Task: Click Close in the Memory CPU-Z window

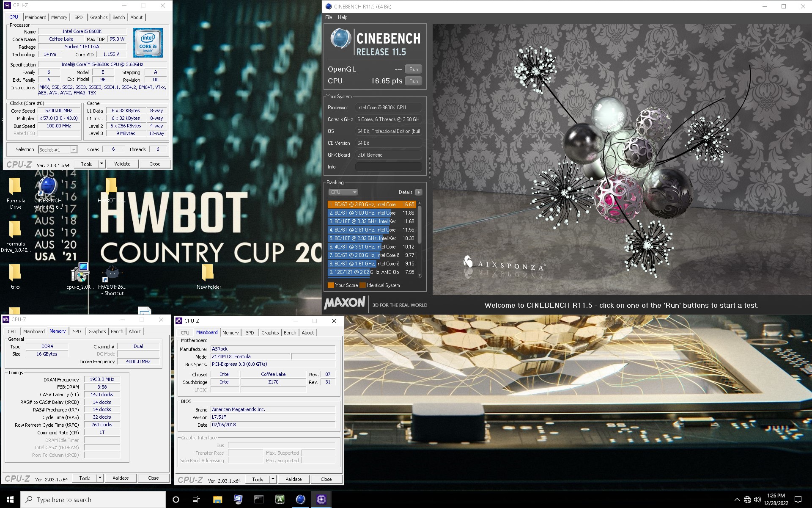Action: click(153, 478)
